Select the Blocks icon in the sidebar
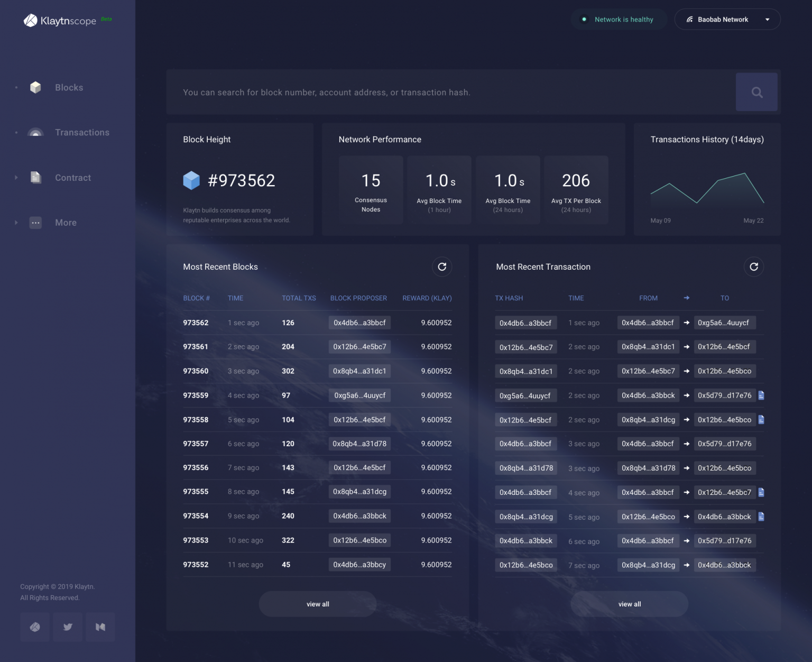Image resolution: width=812 pixels, height=662 pixels. coord(35,87)
